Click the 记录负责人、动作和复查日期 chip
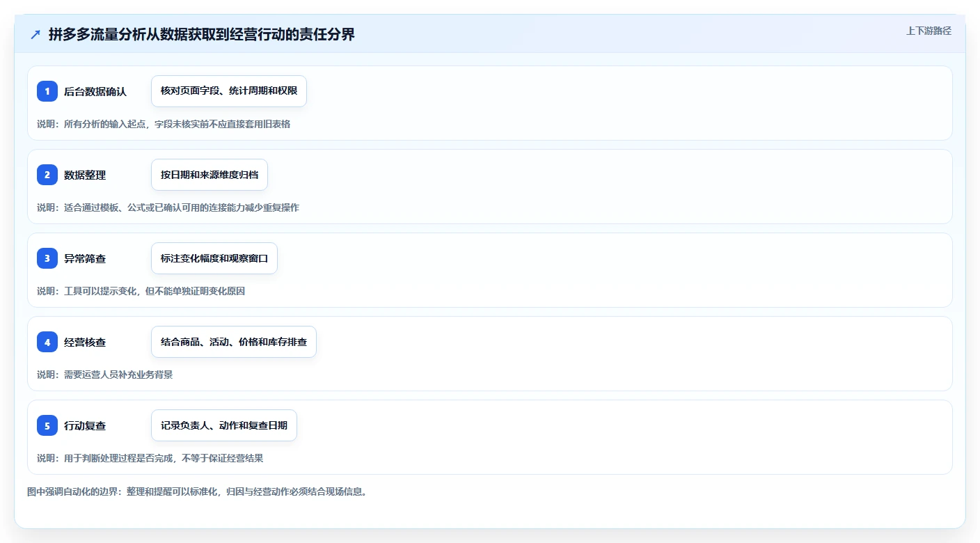 point(224,425)
